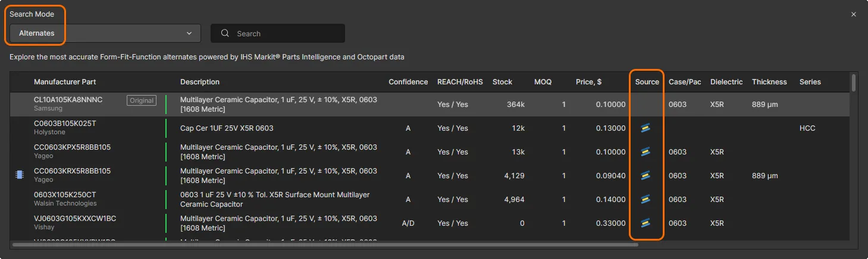Sort by the Price, $ column header
This screenshot has height=259, width=868.
click(588, 82)
